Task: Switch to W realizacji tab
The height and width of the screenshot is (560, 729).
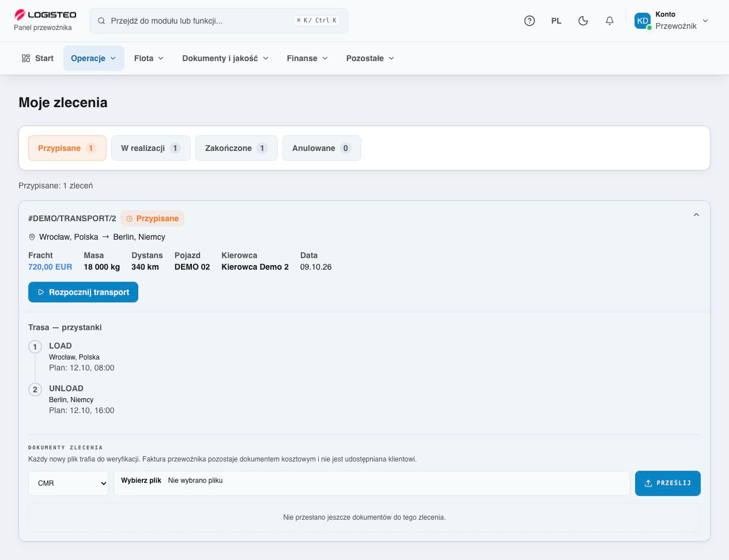Action: click(151, 148)
